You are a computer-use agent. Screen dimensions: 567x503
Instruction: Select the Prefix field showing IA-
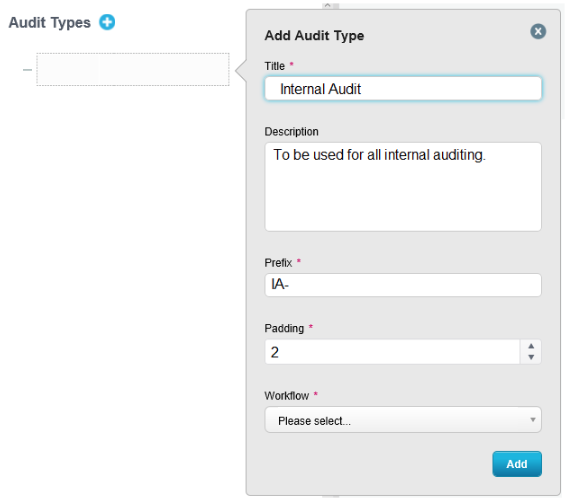403,285
